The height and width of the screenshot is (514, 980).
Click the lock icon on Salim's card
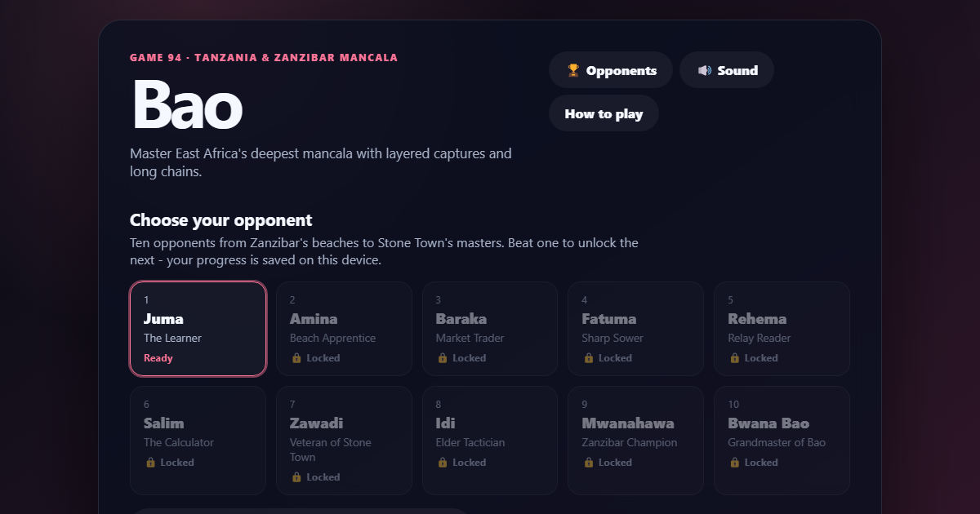[x=150, y=462]
